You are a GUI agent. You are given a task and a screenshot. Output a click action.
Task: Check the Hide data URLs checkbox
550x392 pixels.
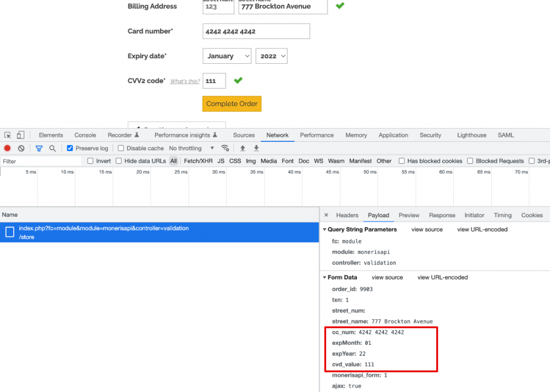(x=119, y=161)
